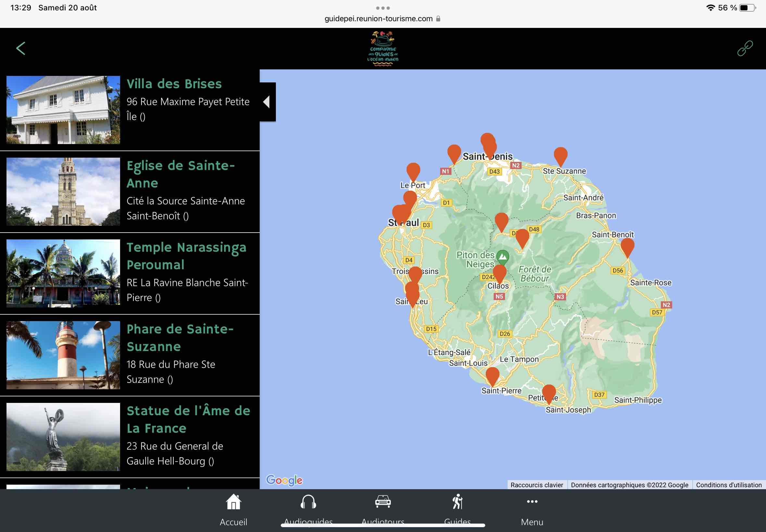The image size is (766, 532).
Task: Click the Raccourcis clavier map button
Action: [536, 485]
